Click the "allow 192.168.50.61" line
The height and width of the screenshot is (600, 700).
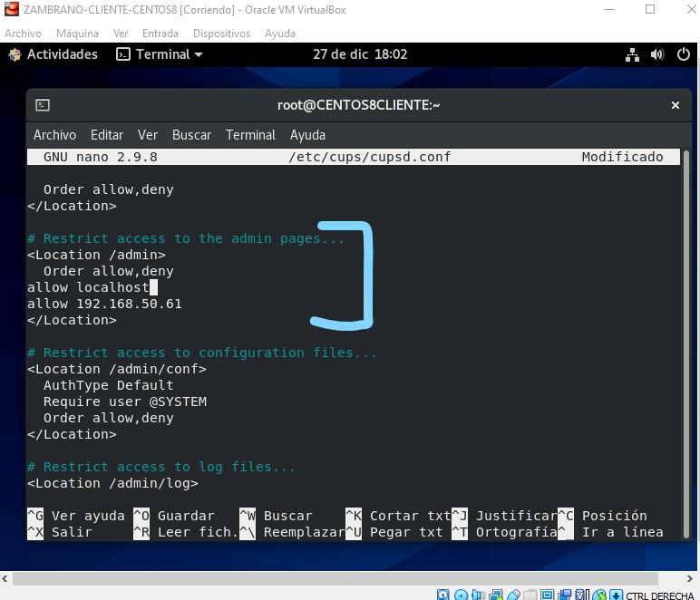104,304
